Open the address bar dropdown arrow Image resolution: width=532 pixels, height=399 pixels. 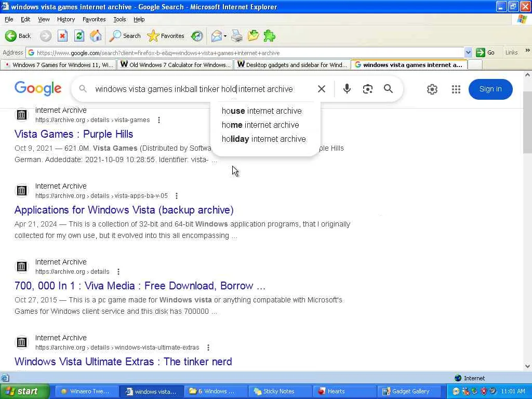pos(468,52)
